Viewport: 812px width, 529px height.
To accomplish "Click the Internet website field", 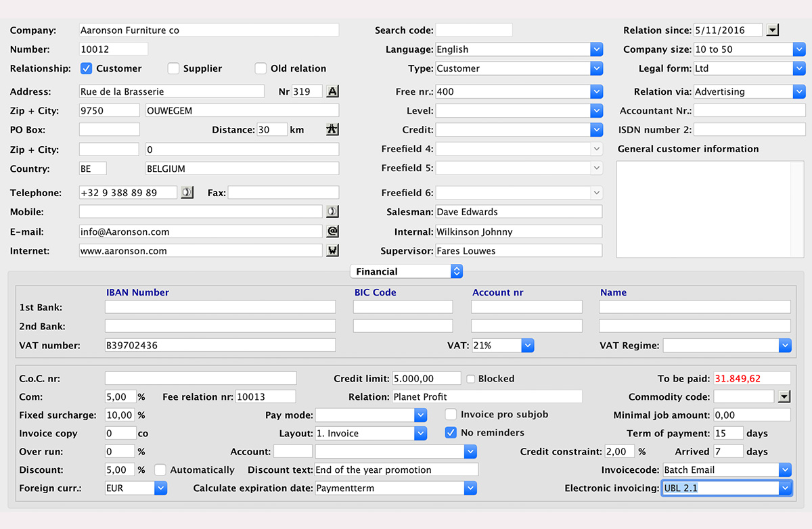I will 200,251.
